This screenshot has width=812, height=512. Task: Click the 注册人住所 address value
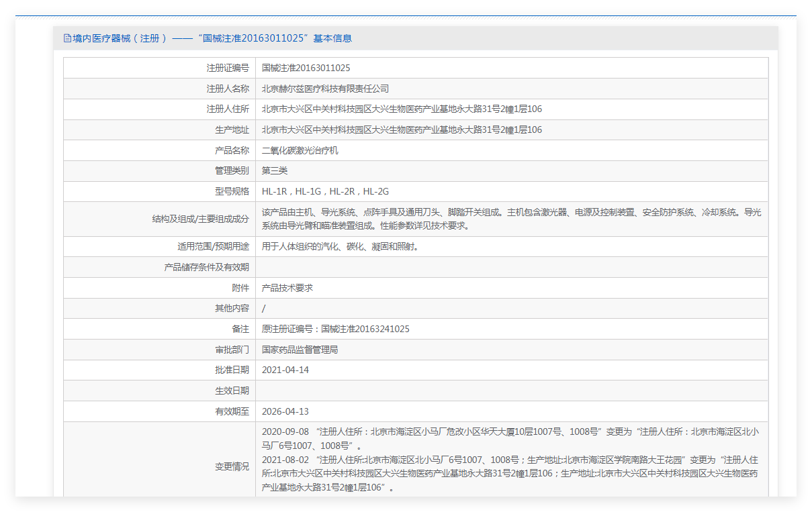point(402,109)
